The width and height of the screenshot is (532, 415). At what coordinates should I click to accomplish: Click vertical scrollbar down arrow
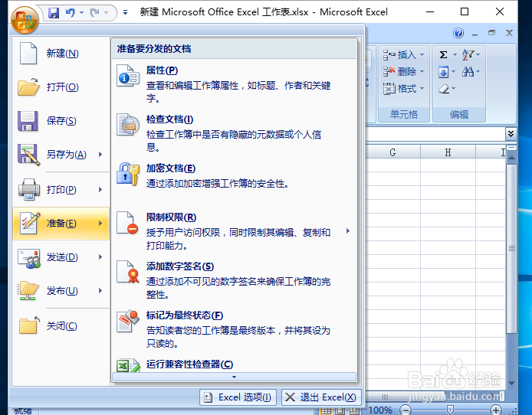coord(511,383)
